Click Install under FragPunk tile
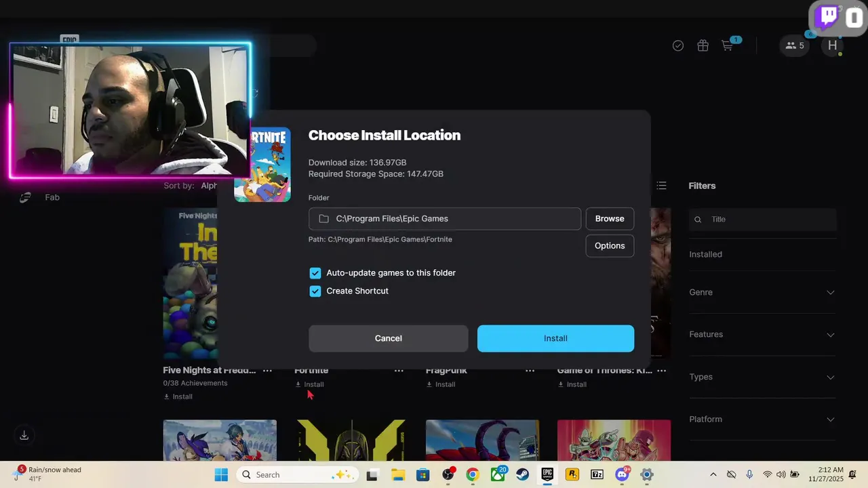 (441, 384)
